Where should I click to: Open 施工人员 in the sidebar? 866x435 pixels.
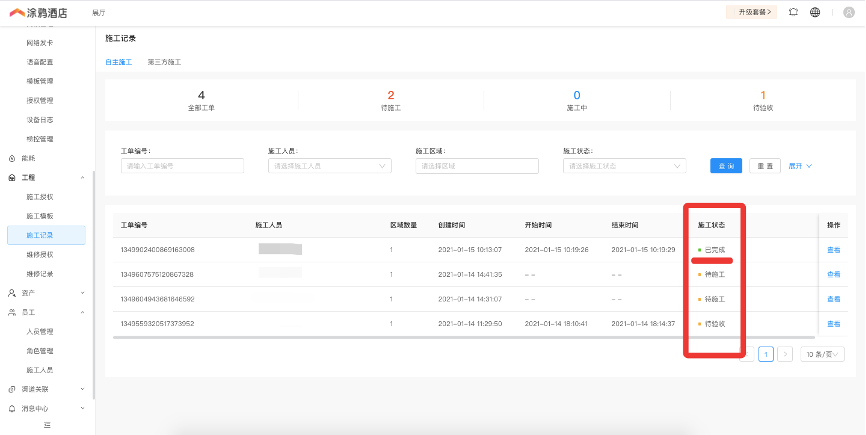tap(40, 370)
